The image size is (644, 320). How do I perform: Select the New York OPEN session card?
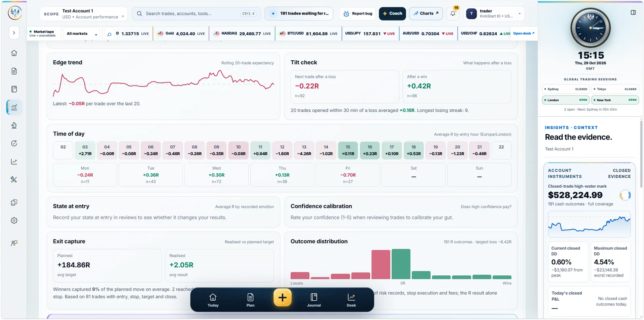615,100
